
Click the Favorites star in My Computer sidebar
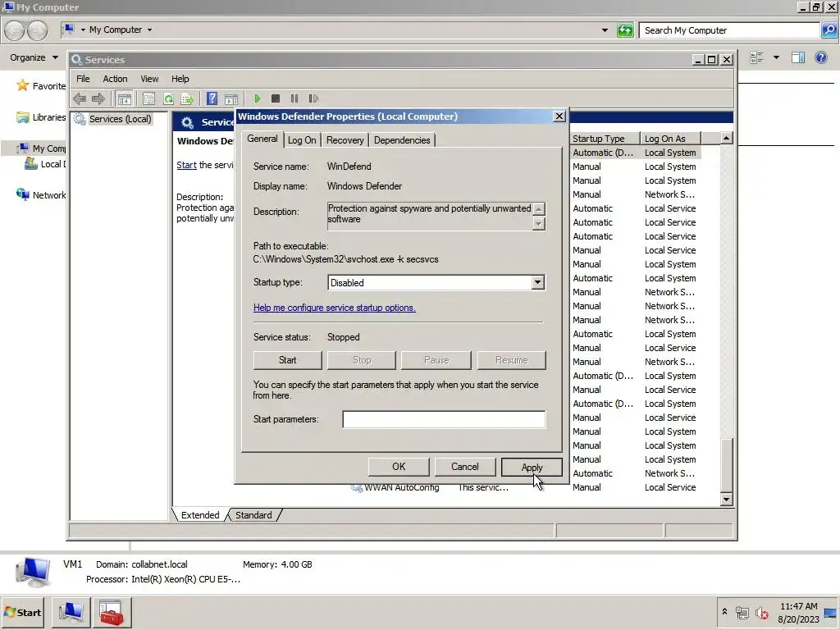tap(22, 85)
